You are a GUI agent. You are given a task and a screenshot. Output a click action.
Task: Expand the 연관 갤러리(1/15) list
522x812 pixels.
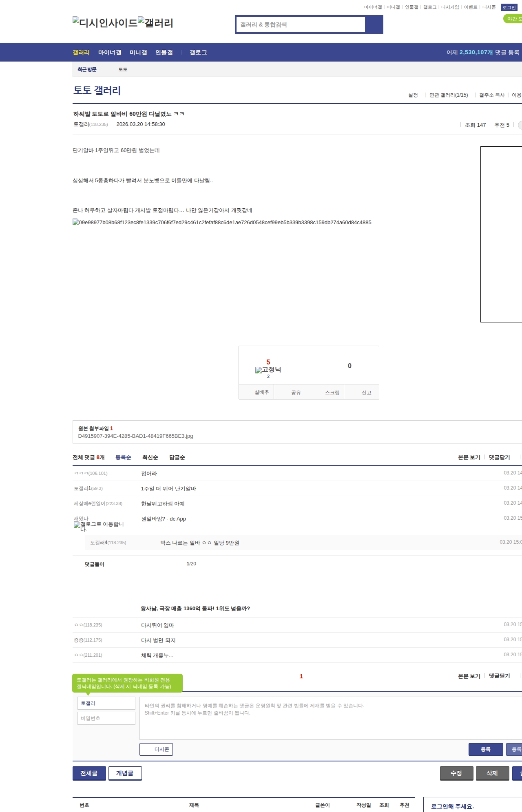click(448, 95)
